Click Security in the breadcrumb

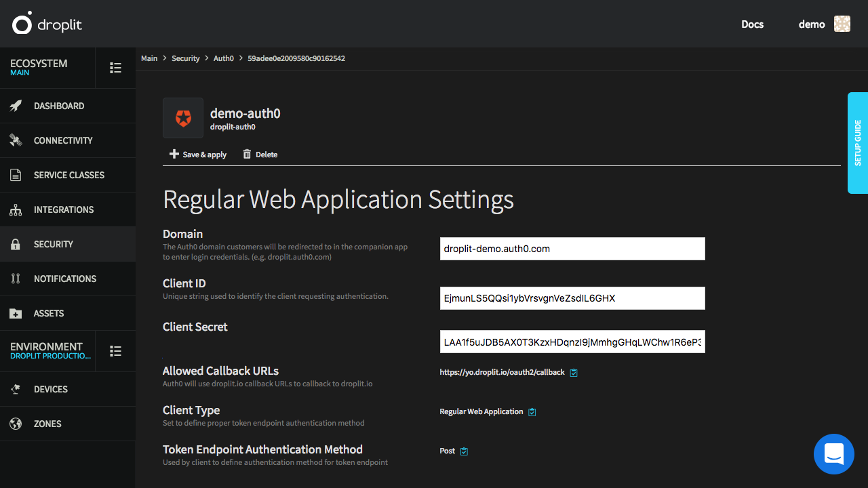[186, 58]
